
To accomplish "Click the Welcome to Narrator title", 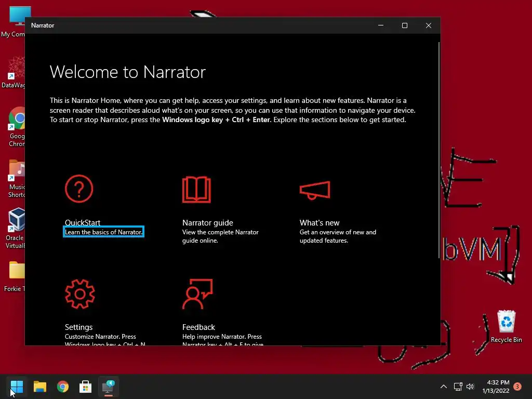I will [128, 72].
